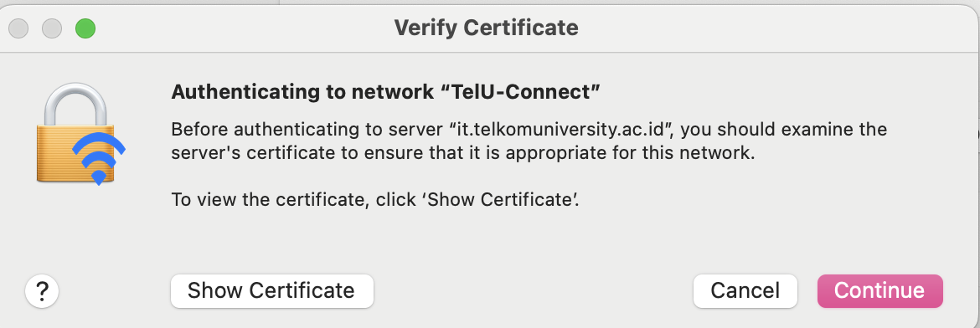Cancel the certificate verification

tap(745, 290)
